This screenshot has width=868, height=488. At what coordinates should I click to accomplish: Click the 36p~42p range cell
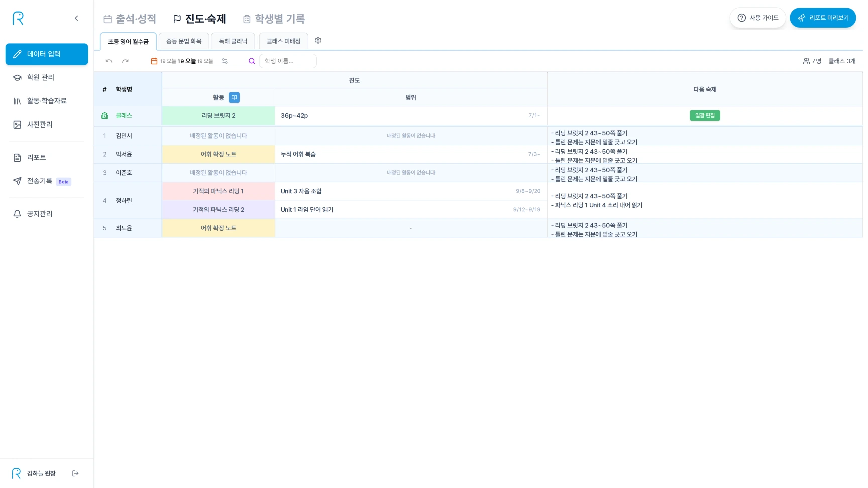[x=411, y=115]
